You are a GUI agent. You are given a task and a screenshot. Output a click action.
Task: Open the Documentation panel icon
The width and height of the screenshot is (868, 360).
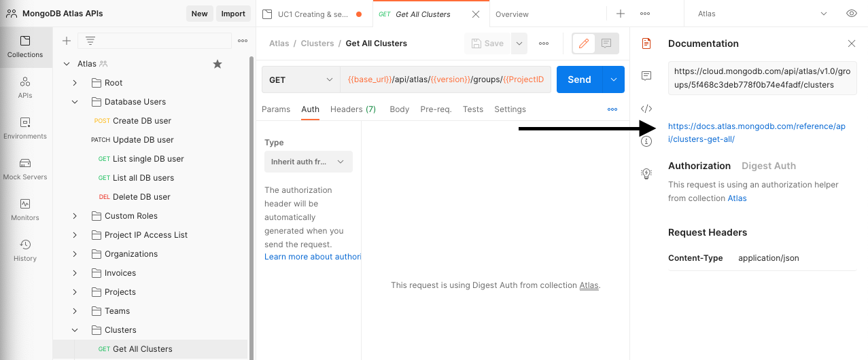(646, 43)
